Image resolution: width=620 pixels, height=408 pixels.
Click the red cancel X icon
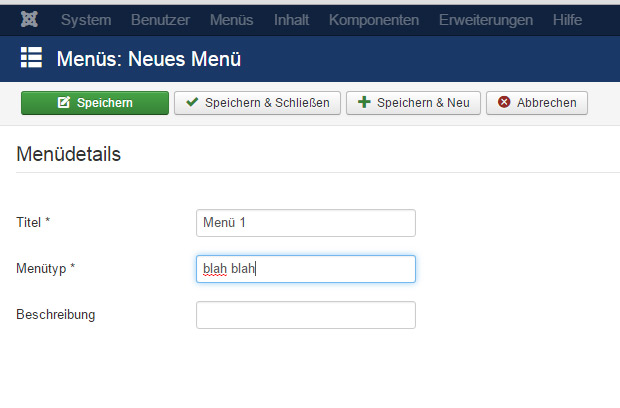click(504, 102)
